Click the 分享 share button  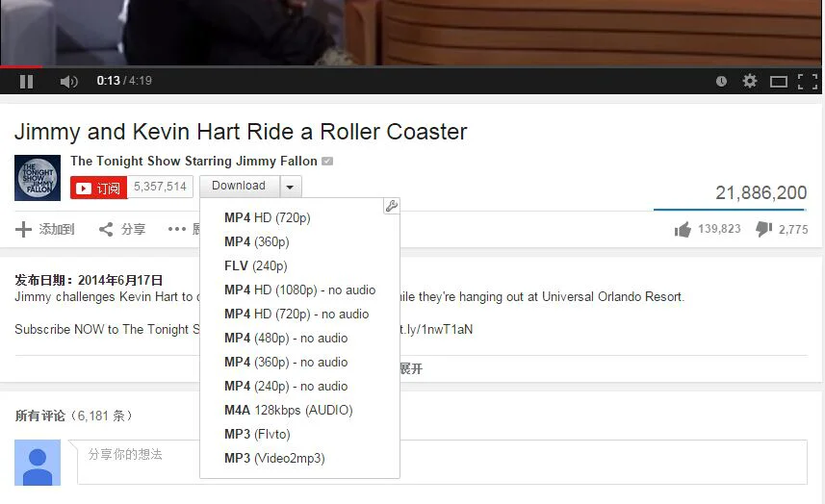click(122, 229)
